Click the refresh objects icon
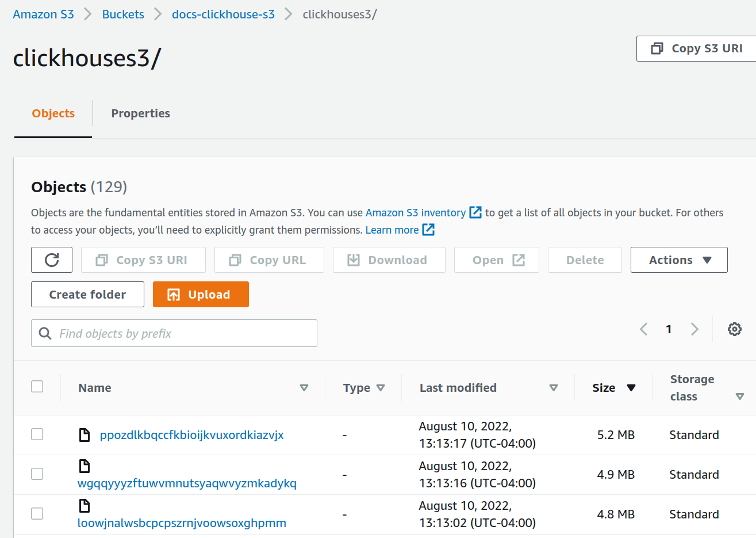 point(51,260)
